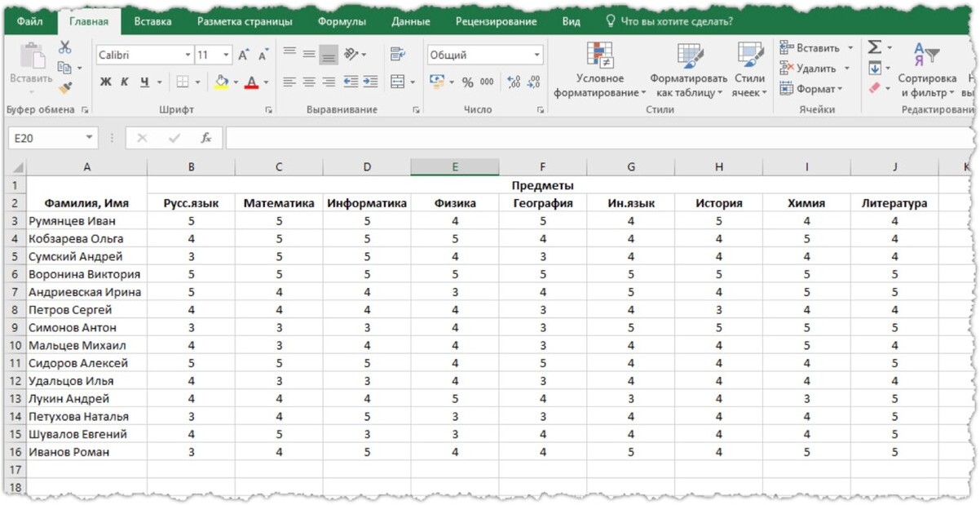
Task: Click the AutoSum sigma icon
Action: point(874,48)
